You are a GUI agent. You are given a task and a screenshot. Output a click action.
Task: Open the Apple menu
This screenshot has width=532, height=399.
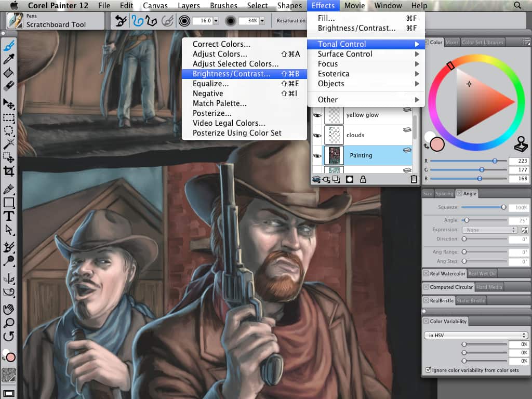tap(14, 5)
